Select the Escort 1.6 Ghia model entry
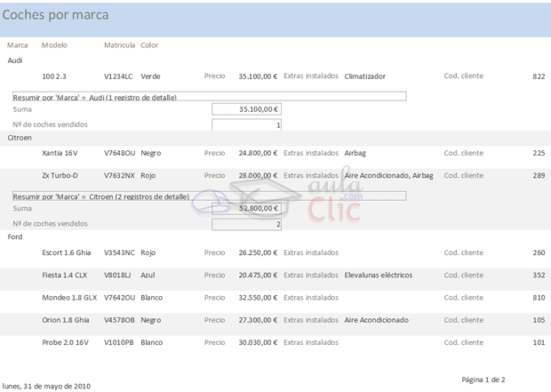The height and width of the screenshot is (392, 551). point(66,252)
